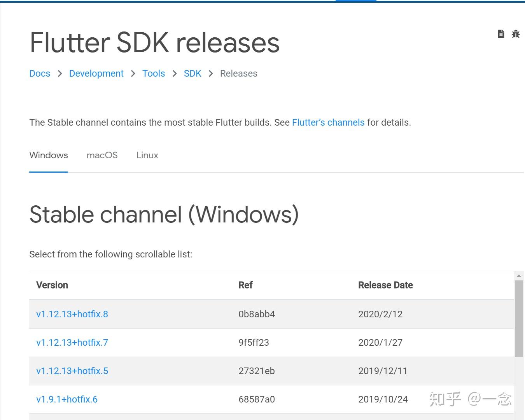Click the bug report icon

tap(516, 34)
